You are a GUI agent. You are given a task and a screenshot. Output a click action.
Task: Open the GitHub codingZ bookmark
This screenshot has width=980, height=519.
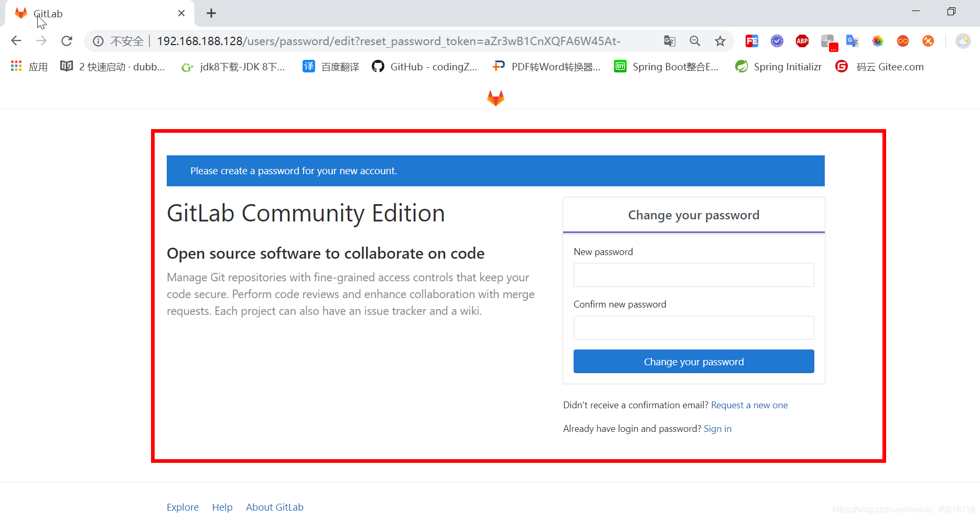click(x=425, y=67)
